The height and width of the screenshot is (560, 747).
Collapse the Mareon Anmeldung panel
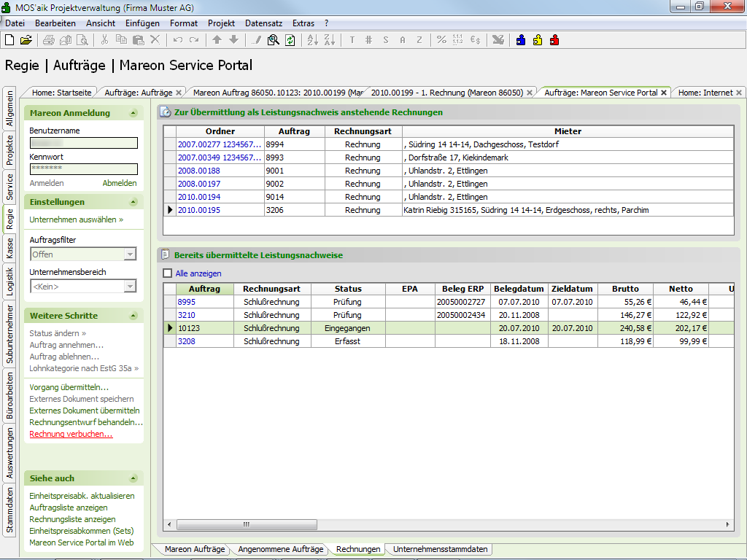pyautogui.click(x=133, y=113)
